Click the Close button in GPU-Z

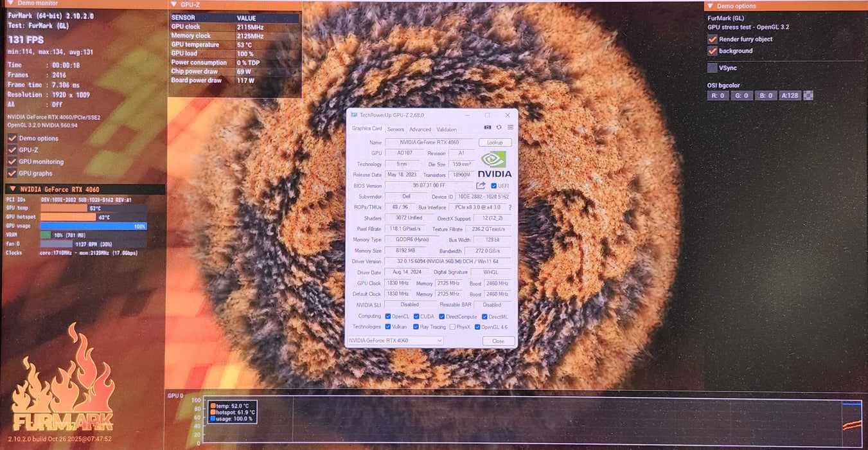pos(499,341)
